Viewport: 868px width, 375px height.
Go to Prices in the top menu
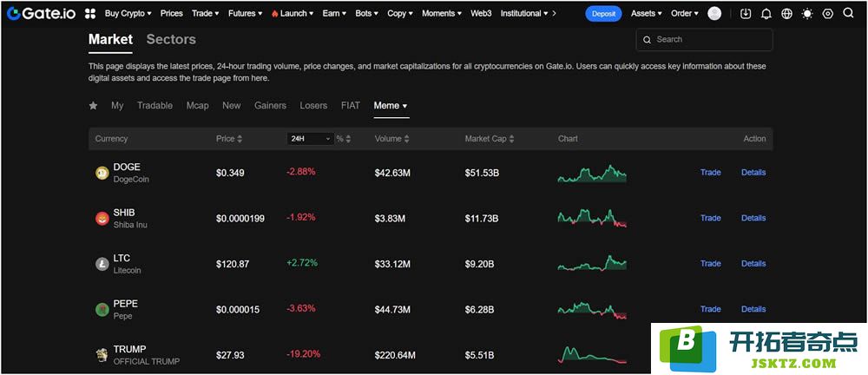click(x=172, y=13)
